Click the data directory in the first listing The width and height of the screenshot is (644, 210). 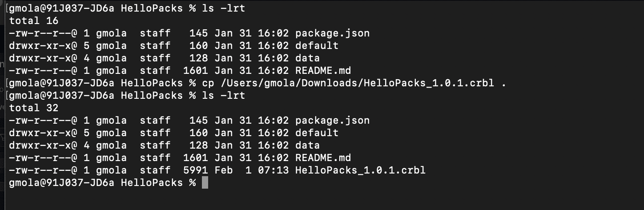(307, 58)
